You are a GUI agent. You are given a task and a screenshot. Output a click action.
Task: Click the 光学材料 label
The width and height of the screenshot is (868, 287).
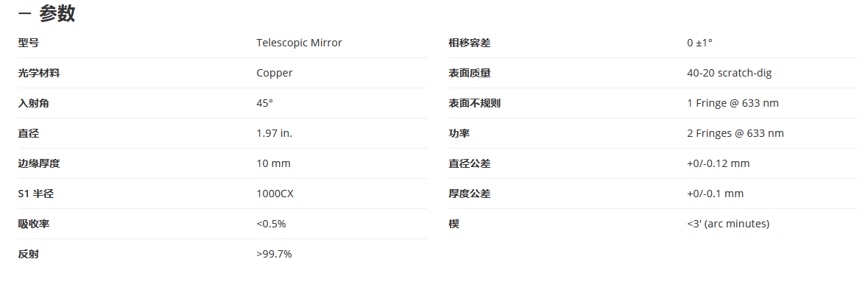pos(39,73)
